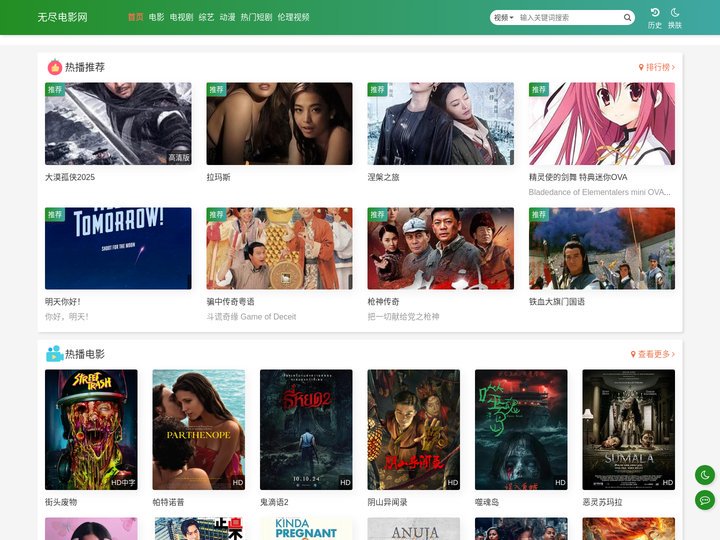This screenshot has height=540, width=720.
Task: Click the 热播电影 camera icon
Action: [x=55, y=354]
